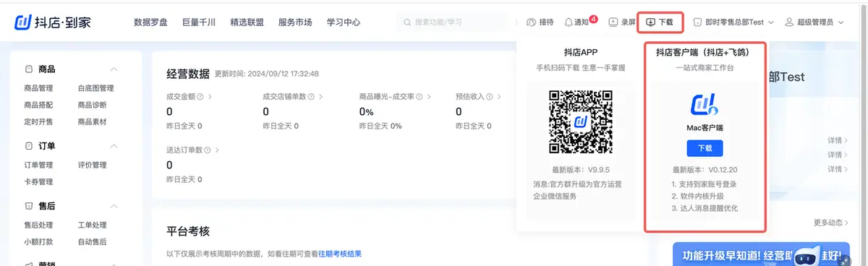Click the 更新时间 2024/09/12 timestamp
This screenshot has height=266, width=868.
tap(267, 74)
